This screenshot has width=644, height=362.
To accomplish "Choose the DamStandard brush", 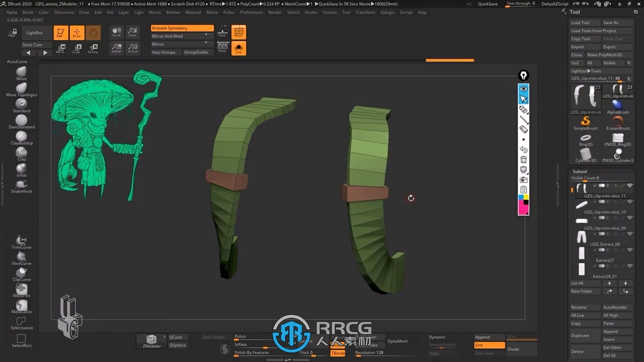I will point(21,121).
